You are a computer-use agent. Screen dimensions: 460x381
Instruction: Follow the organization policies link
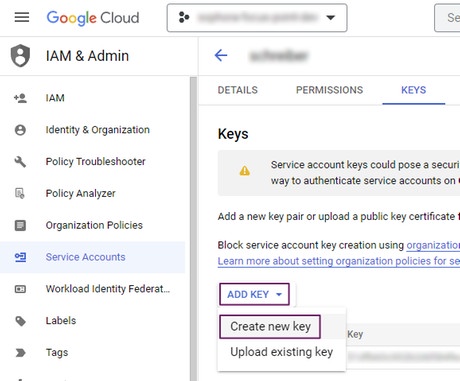433,245
